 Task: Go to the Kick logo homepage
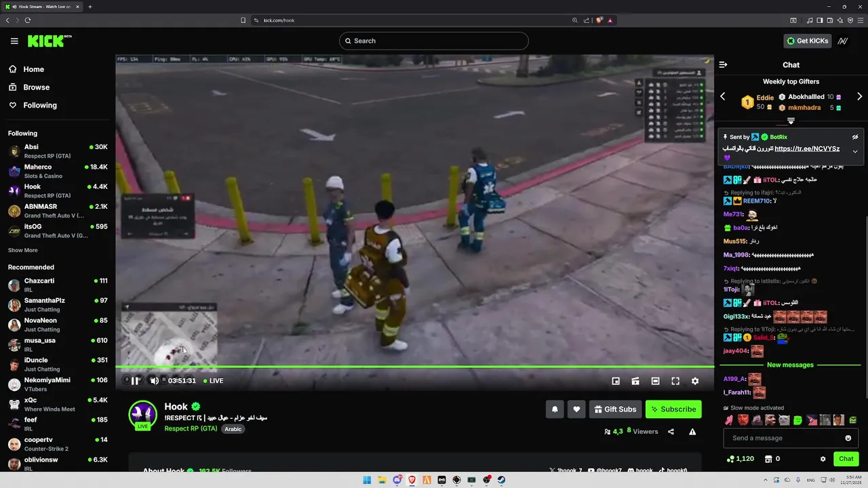(x=50, y=41)
